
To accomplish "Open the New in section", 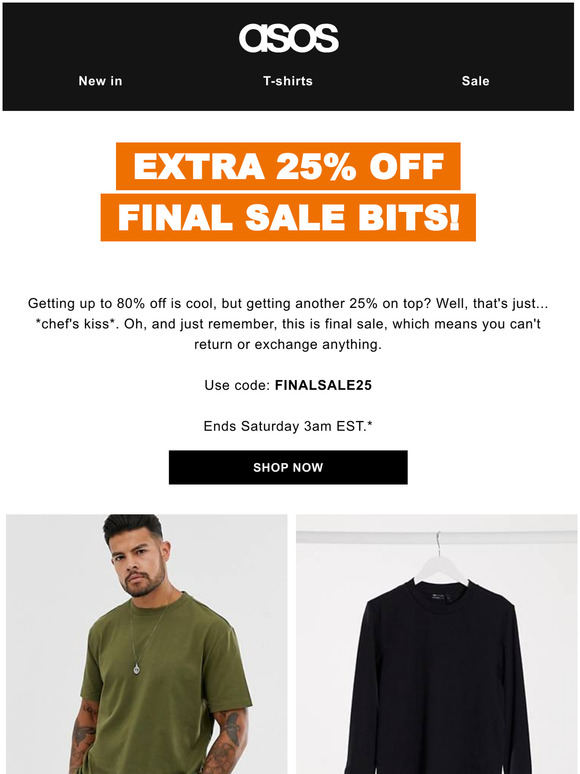I will click(100, 81).
